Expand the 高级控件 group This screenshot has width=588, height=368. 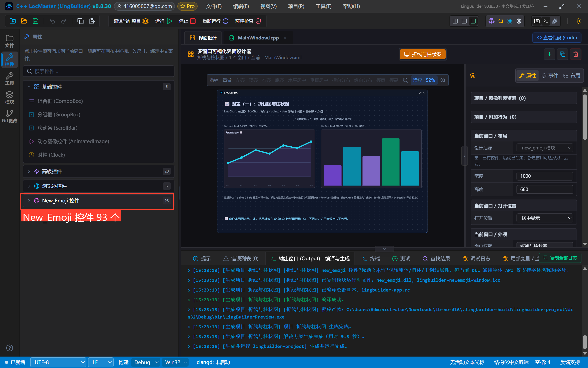pyautogui.click(x=99, y=171)
